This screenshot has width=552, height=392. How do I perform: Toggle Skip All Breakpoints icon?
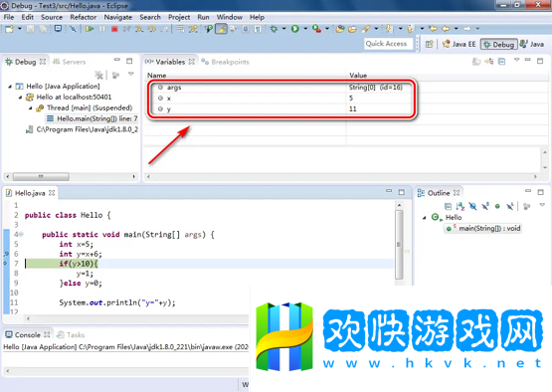pyautogui.click(x=73, y=29)
